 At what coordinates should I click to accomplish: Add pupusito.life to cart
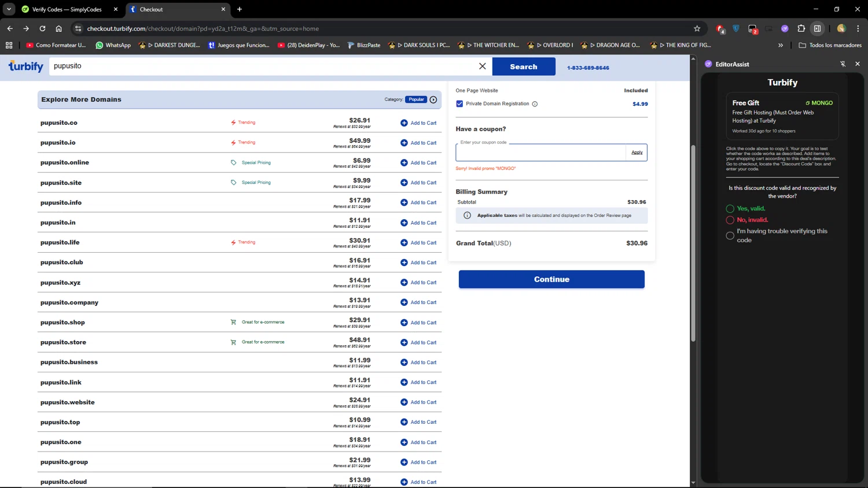[418, 243]
